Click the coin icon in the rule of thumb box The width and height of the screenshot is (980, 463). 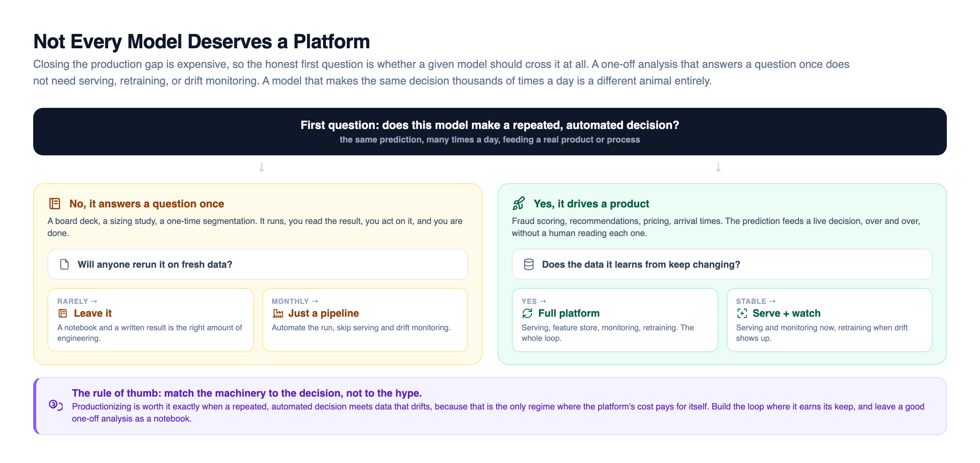click(56, 405)
